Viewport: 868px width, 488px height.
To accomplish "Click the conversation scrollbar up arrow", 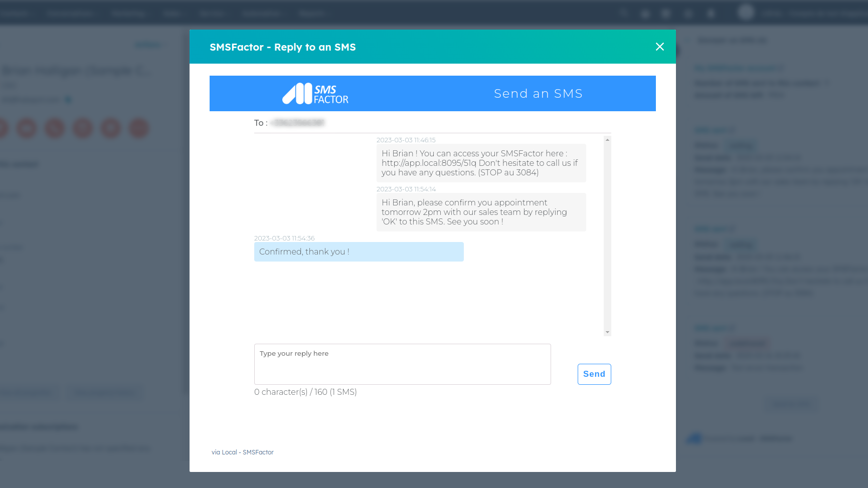I will tap(607, 140).
